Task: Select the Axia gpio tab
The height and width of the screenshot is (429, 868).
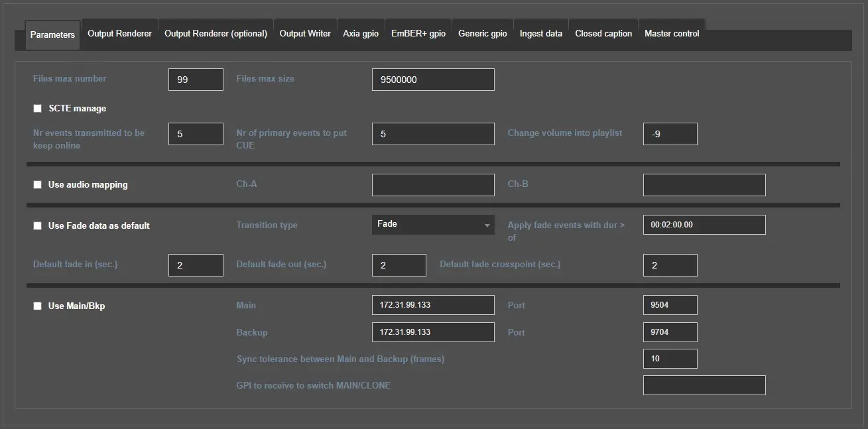Action: [361, 34]
